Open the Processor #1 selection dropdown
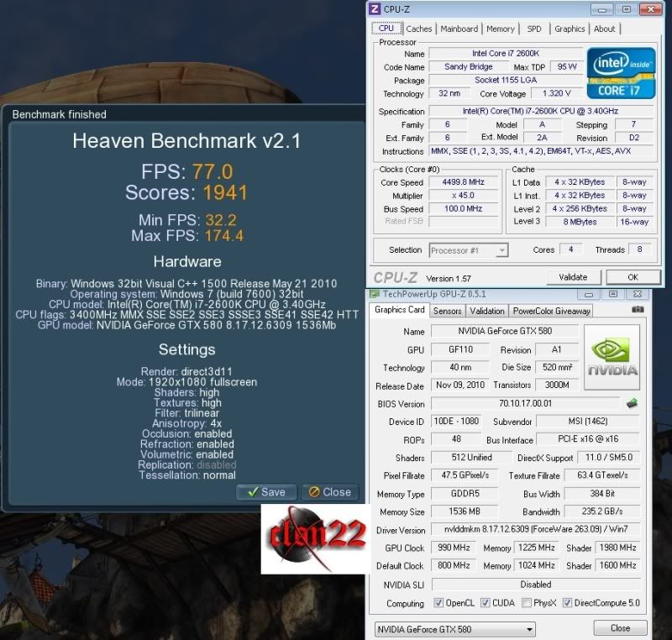 pyautogui.click(x=469, y=250)
